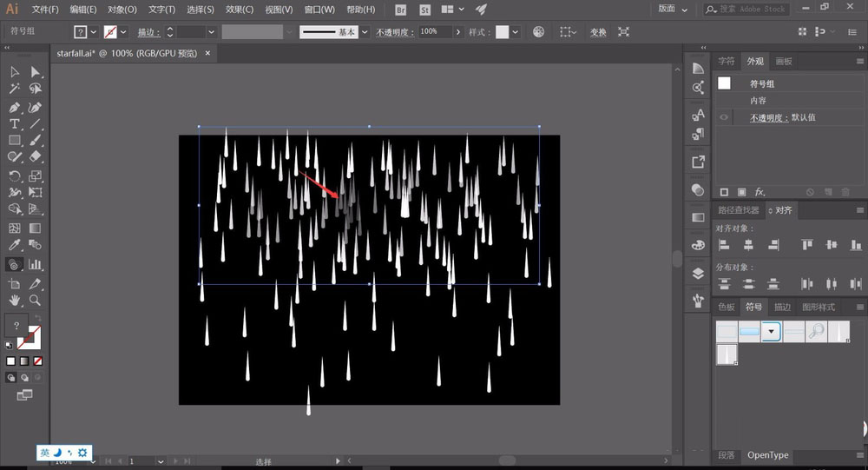Screen dimensions: 868x470
Task: Open stroke color dropdown in control bar
Action: 123,32
